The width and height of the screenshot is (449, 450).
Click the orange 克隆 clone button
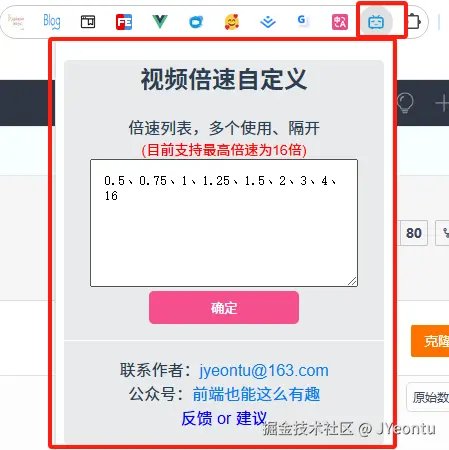click(x=430, y=341)
